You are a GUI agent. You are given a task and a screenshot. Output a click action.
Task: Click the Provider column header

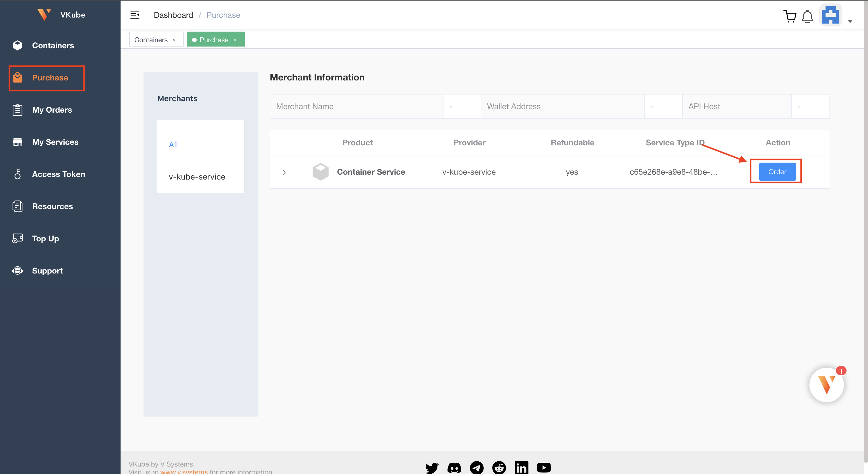469,142
